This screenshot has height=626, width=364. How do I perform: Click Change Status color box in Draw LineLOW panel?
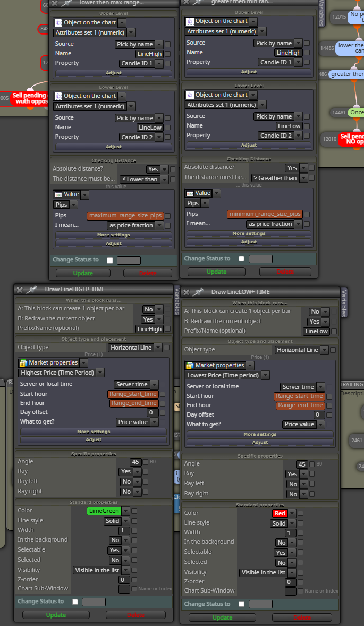[x=260, y=604]
